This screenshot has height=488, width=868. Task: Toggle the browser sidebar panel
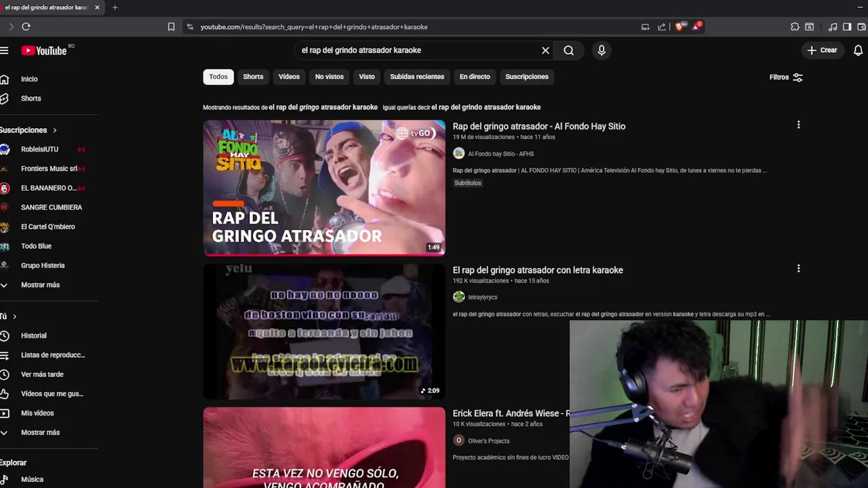pos(847,27)
